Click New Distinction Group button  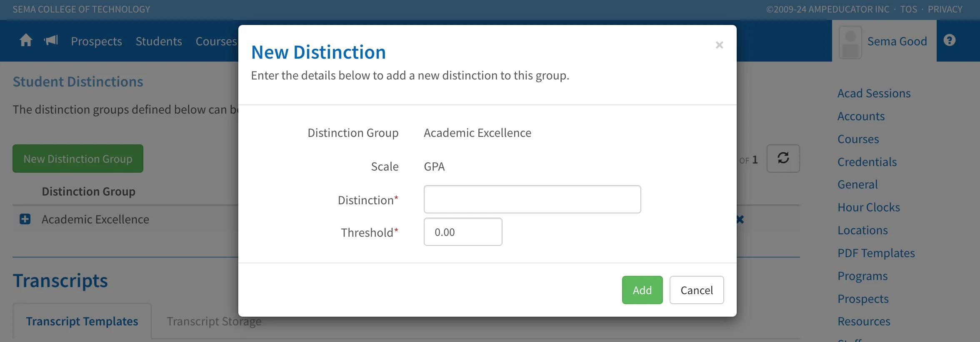[x=78, y=159]
